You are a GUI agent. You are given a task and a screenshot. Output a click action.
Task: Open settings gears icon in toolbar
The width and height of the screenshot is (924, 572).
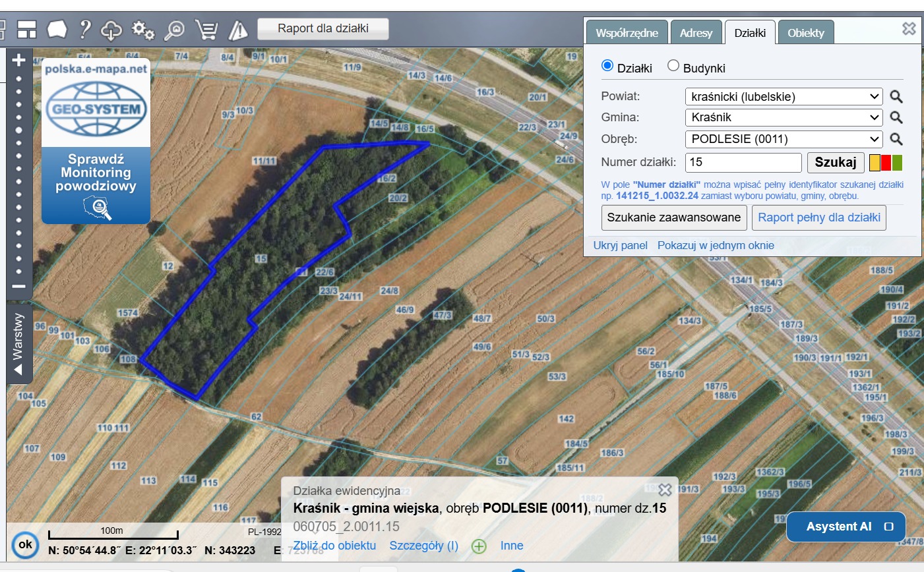tap(143, 30)
